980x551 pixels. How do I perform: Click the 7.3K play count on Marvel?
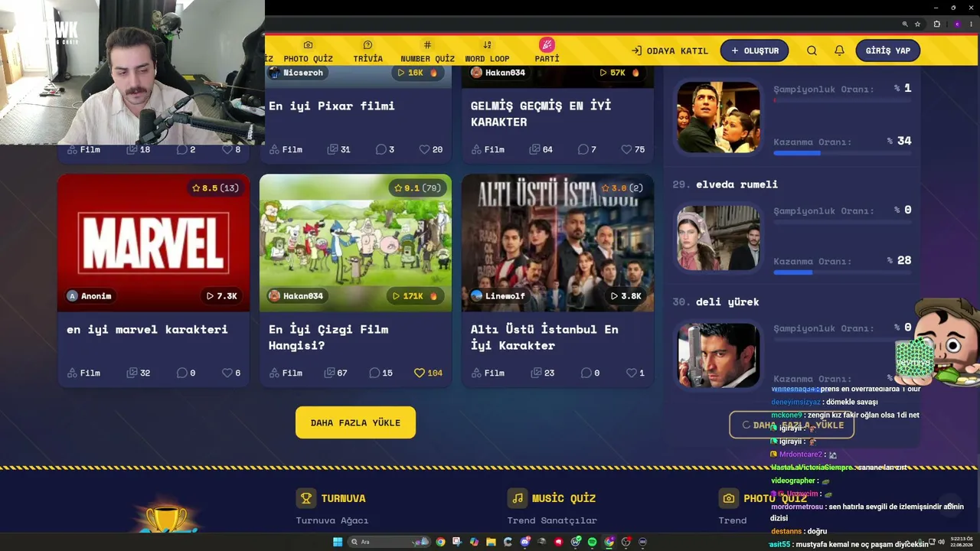point(221,296)
